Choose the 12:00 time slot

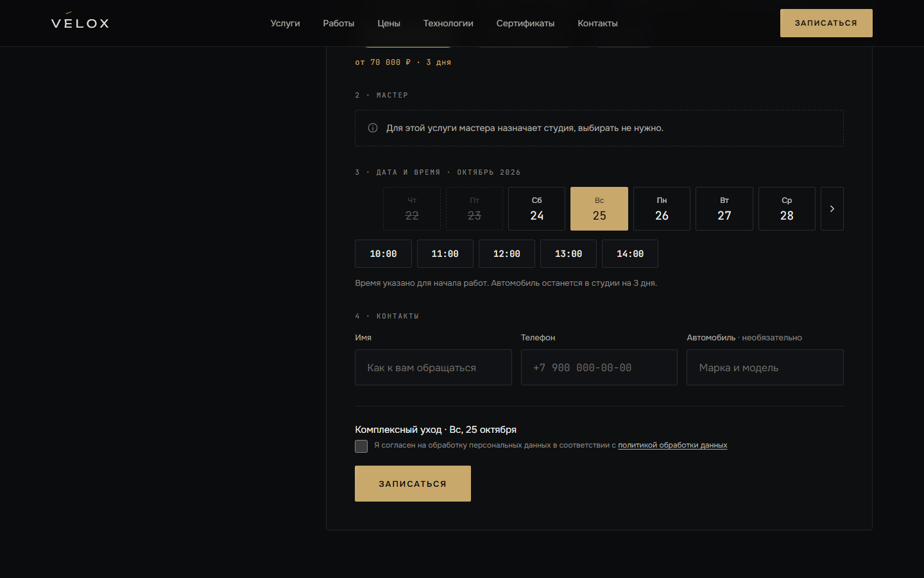507,254
